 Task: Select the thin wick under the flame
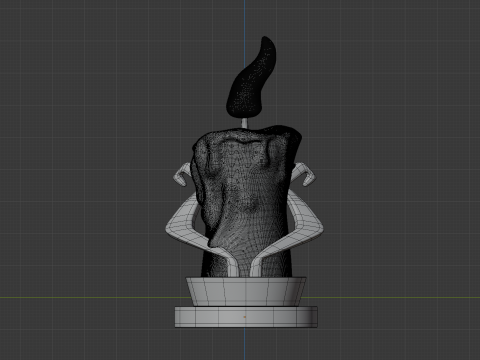click(245, 123)
